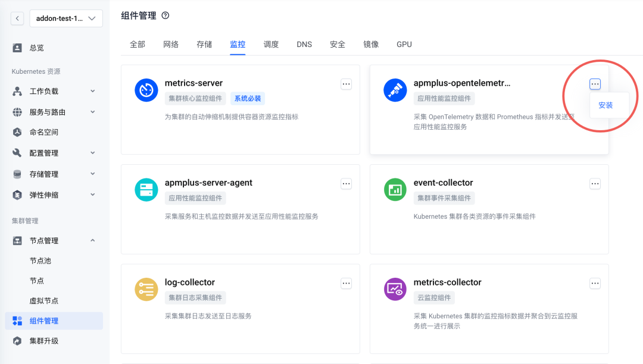This screenshot has width=643, height=364.
Task: Switch to the GPU tab
Action: click(404, 44)
